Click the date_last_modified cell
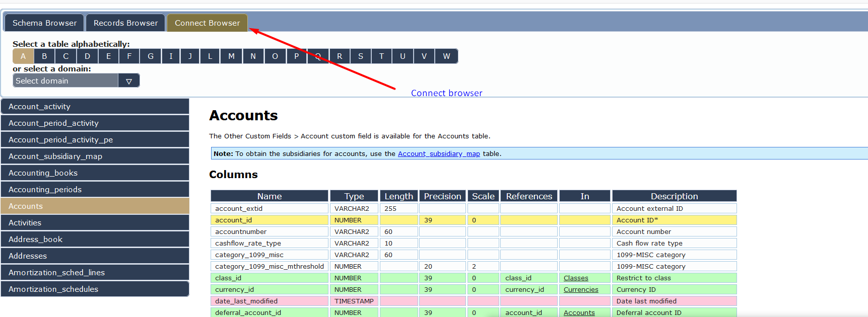Screen dimensions: 868x317 click(270, 301)
